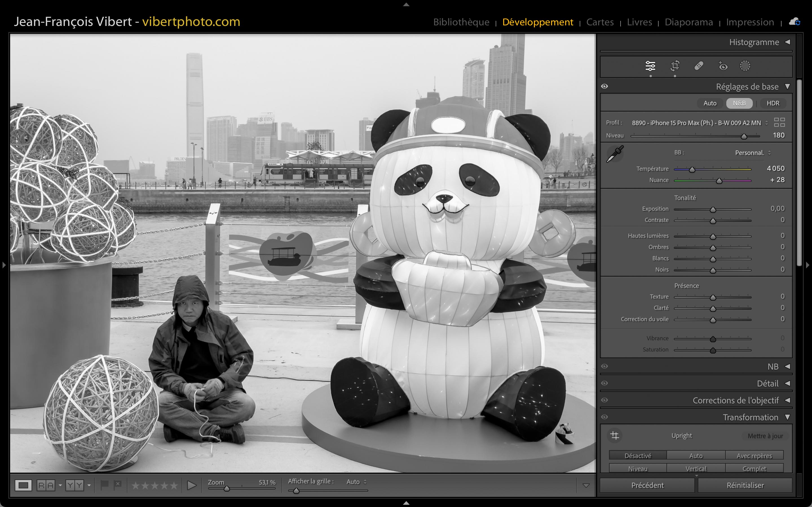Select the healing bandage tool
This screenshot has width=812, height=507.
coord(699,66)
